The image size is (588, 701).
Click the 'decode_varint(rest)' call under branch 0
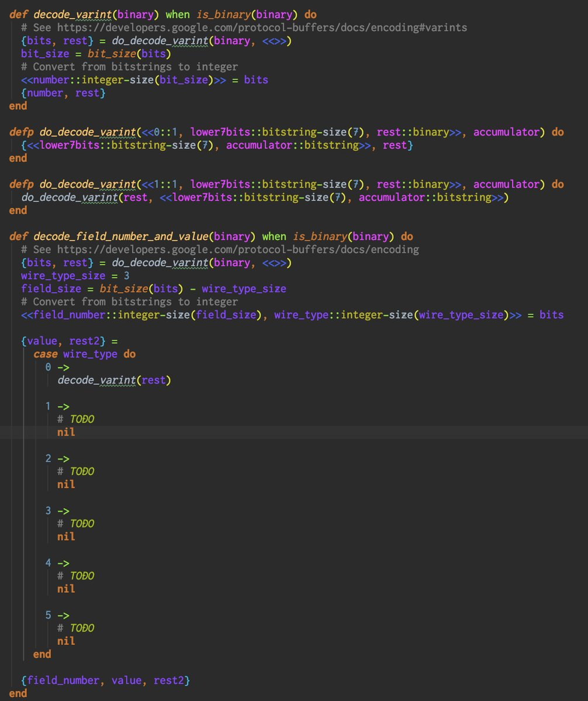[x=115, y=380]
